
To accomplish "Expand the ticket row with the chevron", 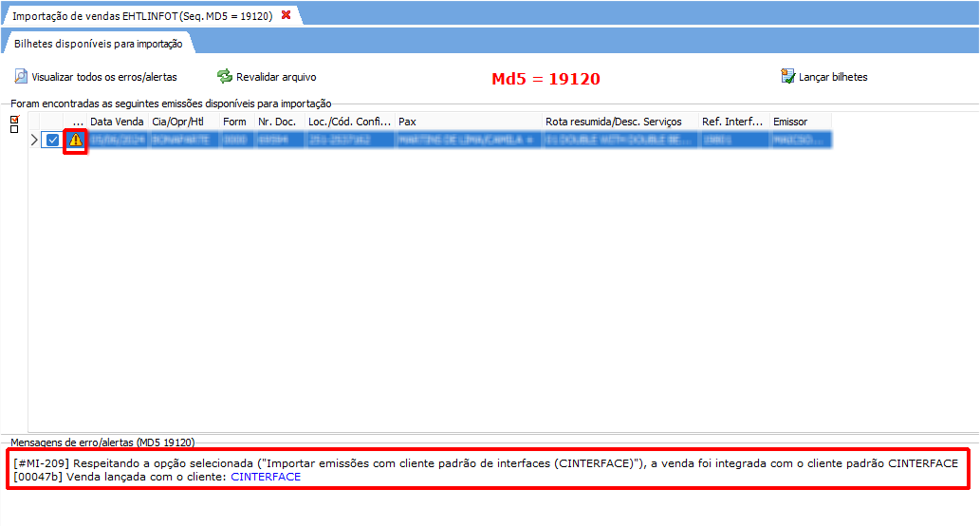I will click(x=34, y=140).
